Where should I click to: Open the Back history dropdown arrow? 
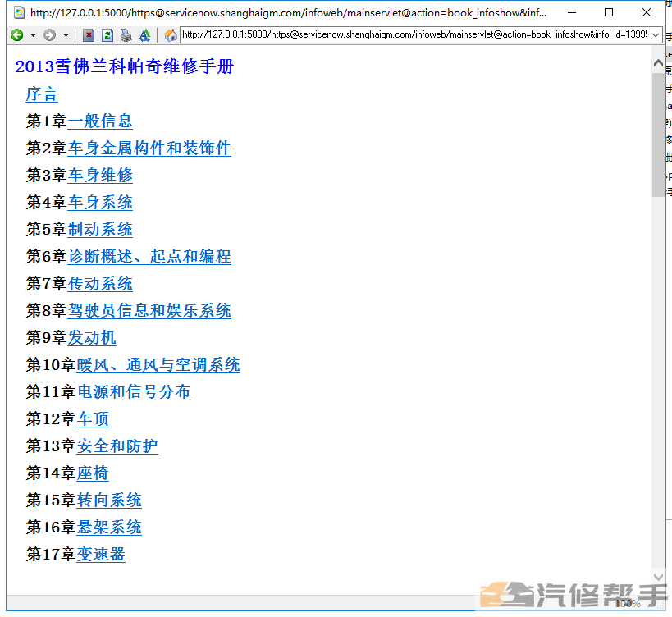(33, 35)
